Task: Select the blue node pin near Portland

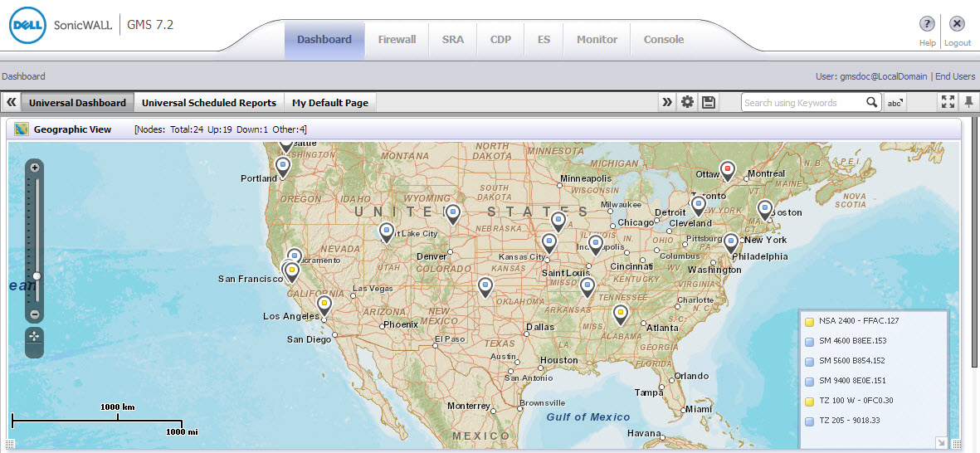Action: coord(283,166)
